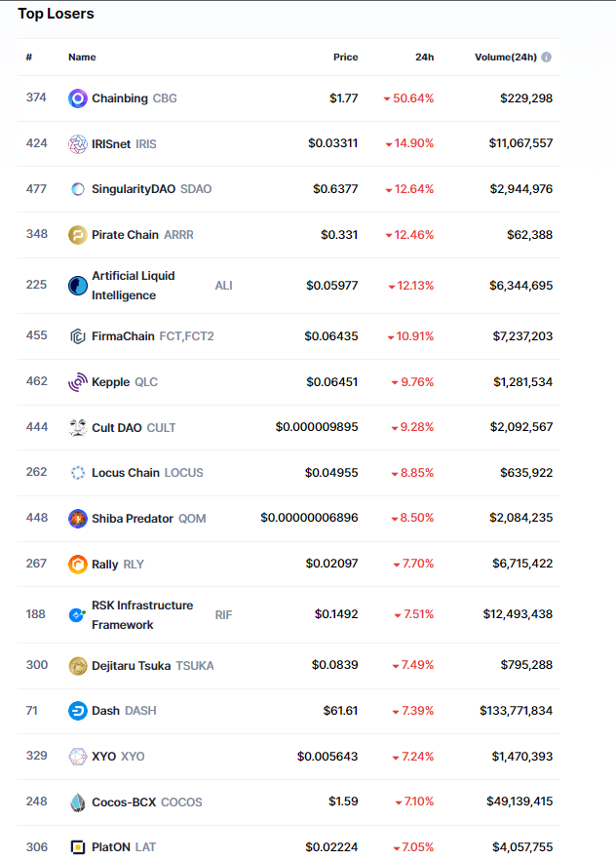Open the SingularityDAO coin page

134,189
